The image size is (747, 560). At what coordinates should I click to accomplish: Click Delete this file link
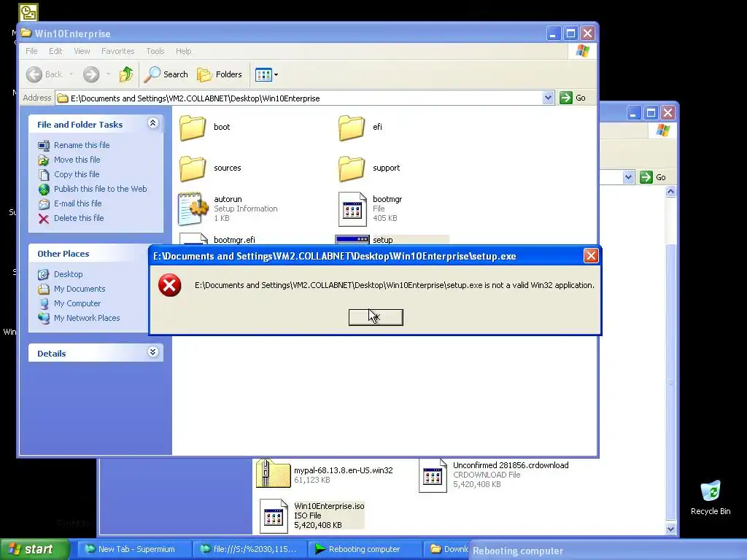(79, 218)
